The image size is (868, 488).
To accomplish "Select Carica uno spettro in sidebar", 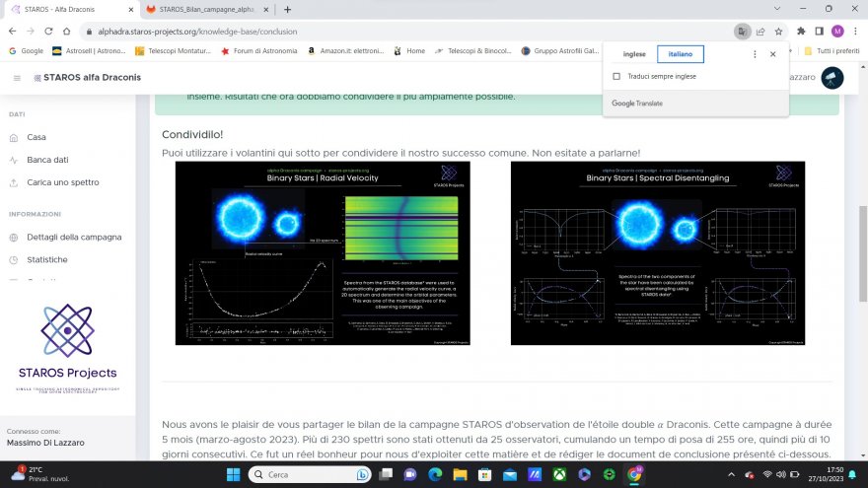I will (x=62, y=182).
